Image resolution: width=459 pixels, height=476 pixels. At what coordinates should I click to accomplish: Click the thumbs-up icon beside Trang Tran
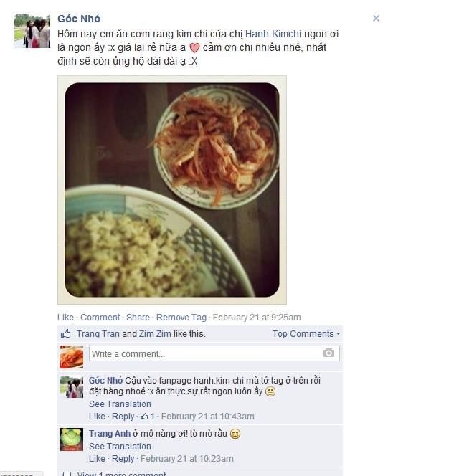coord(65,333)
